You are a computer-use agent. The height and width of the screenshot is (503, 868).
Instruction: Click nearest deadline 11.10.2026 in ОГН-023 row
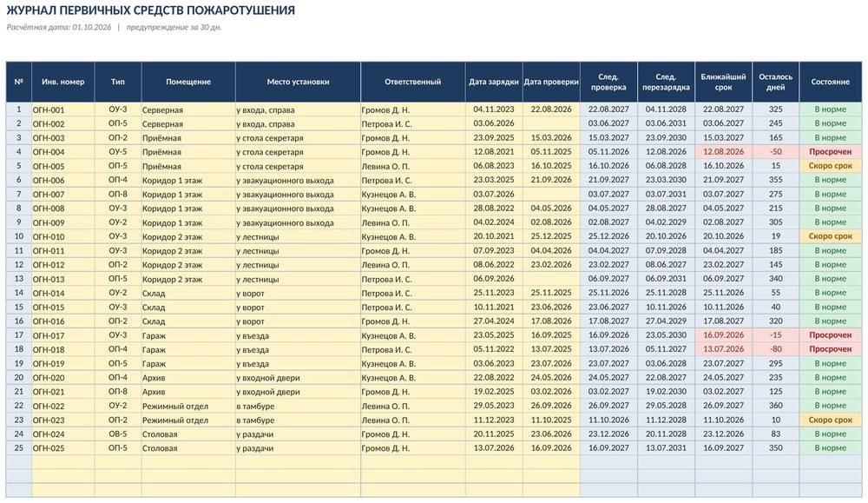tap(724, 420)
